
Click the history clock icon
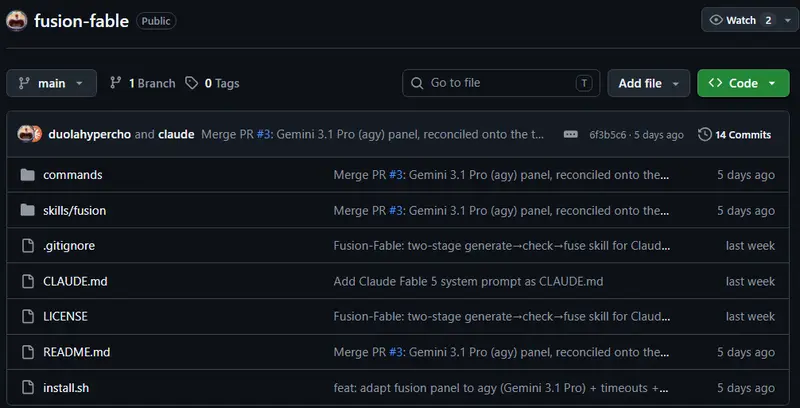pyautogui.click(x=705, y=135)
